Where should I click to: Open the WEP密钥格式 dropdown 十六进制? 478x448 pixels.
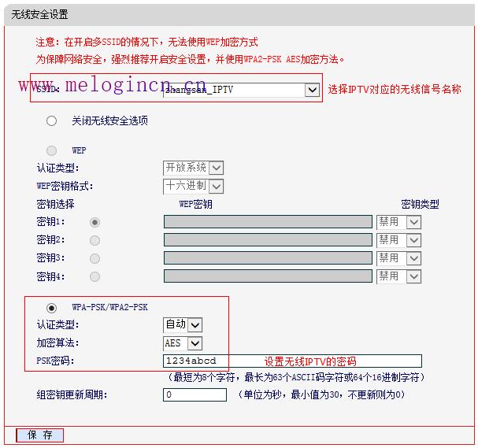(x=193, y=186)
